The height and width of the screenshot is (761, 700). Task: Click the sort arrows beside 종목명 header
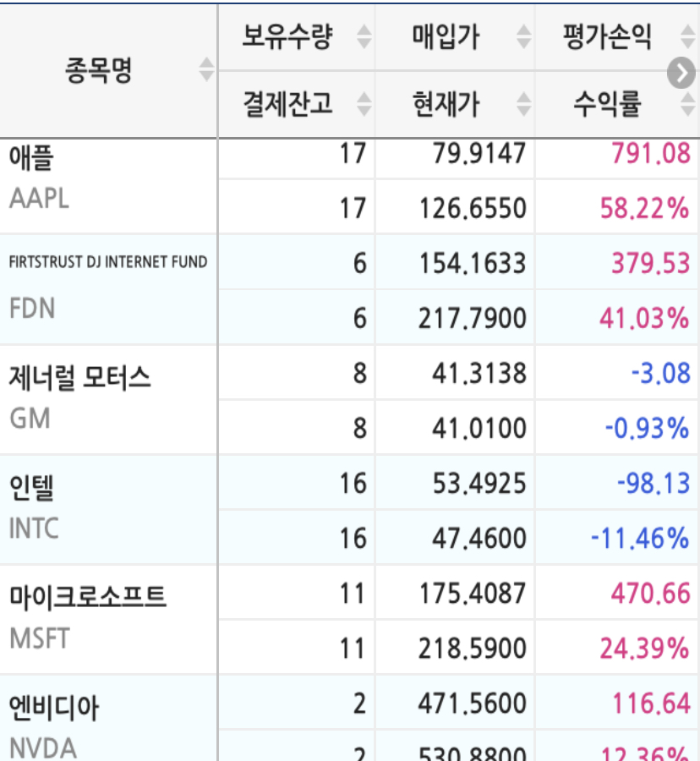[206, 69]
